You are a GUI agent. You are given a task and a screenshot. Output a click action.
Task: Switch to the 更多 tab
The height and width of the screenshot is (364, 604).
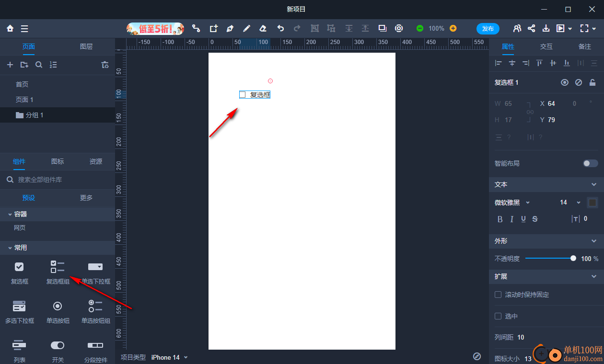(x=86, y=198)
